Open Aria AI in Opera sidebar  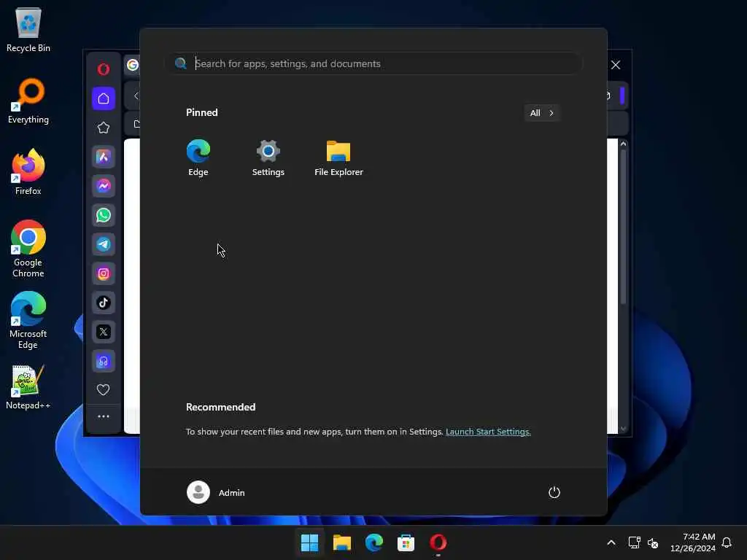click(104, 157)
